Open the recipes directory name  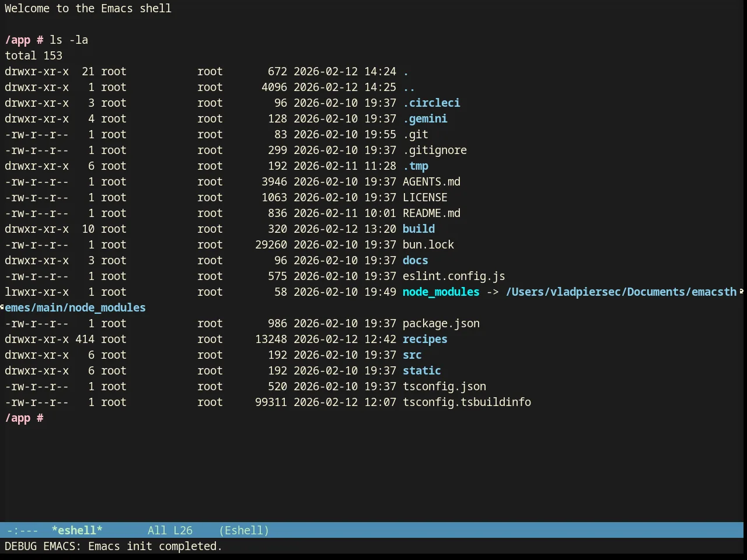point(425,339)
